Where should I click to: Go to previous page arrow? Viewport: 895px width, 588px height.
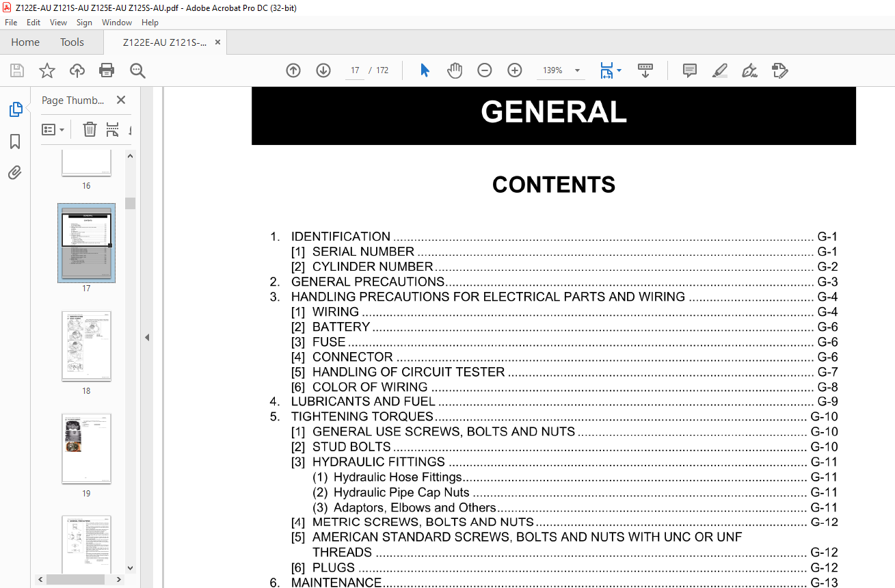293,70
